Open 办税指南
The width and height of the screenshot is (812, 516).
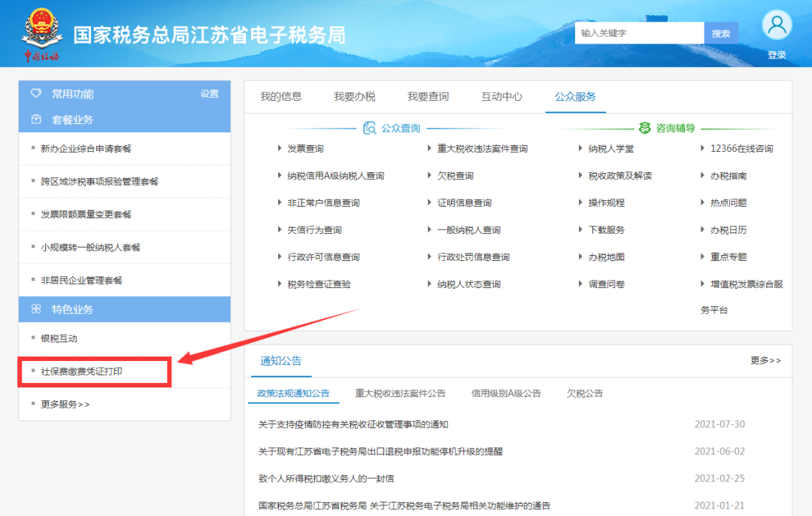(728, 175)
